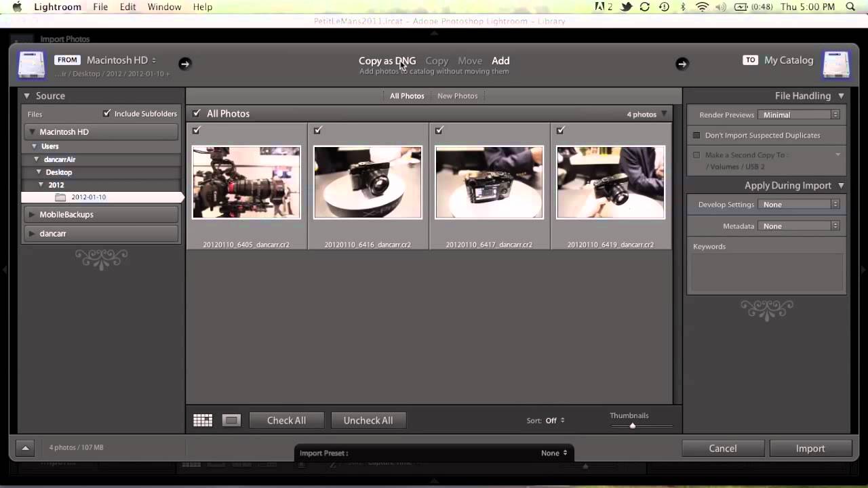Click the Bluetooth icon in menu bar

[683, 7]
